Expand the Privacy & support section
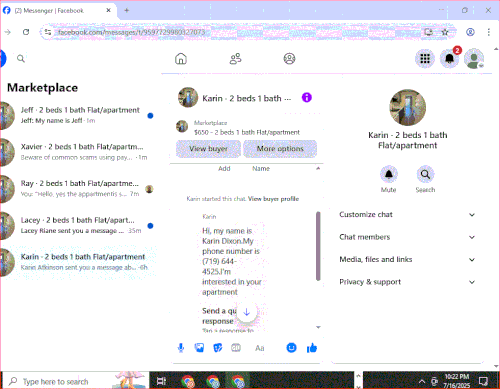The height and width of the screenshot is (389, 500). 407,282
